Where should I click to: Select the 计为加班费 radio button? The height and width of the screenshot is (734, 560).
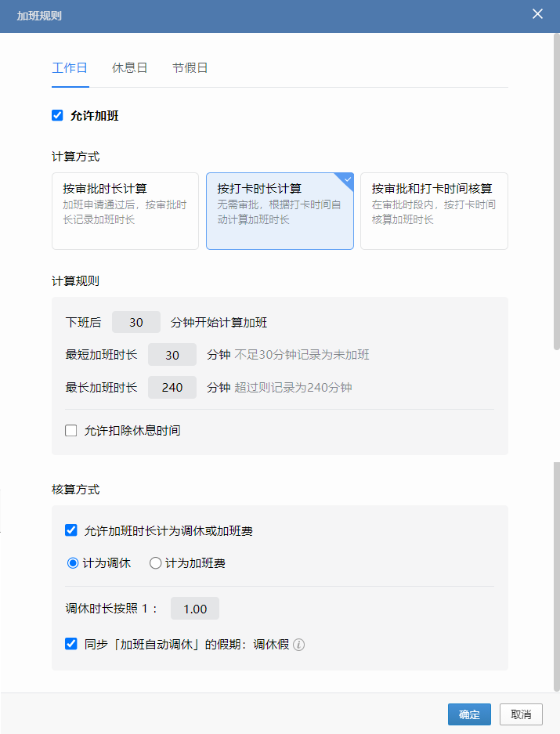155,562
